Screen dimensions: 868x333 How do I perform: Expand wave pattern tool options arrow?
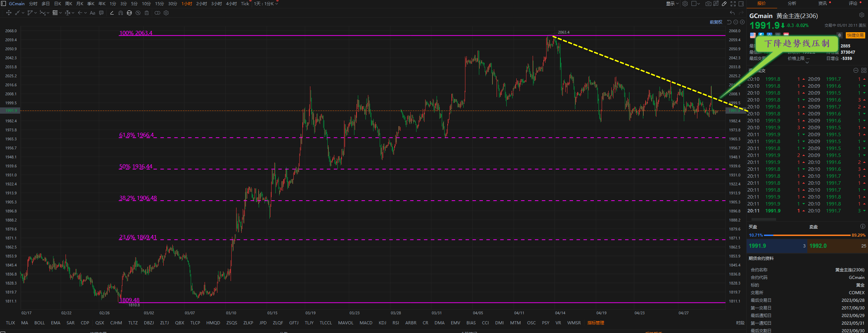click(x=48, y=13)
